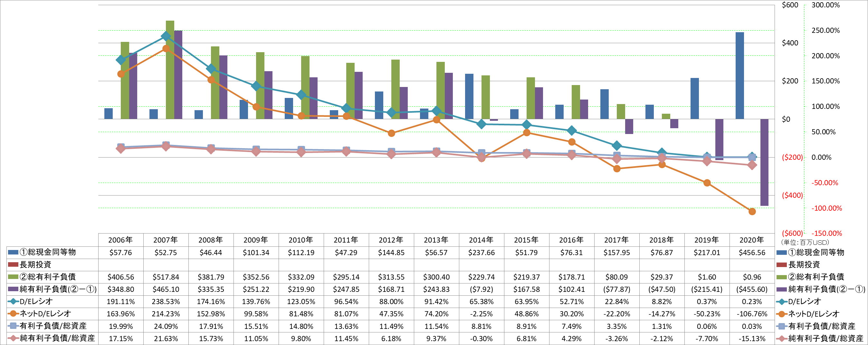Select the cell showing 238.53%
868x345 pixels.
[x=166, y=302]
